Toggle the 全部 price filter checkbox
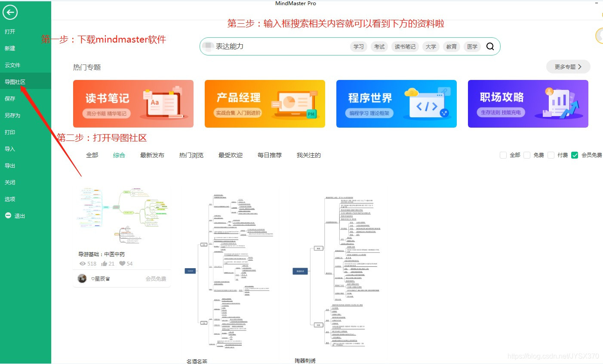 point(503,155)
